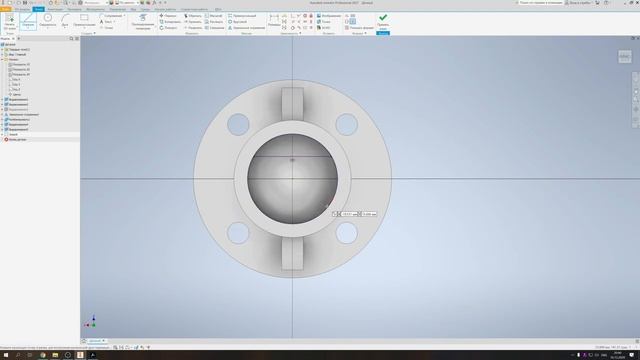The width and height of the screenshot is (640, 360).
Task: Select the Circular pattern tool
Action: pyautogui.click(x=237, y=22)
